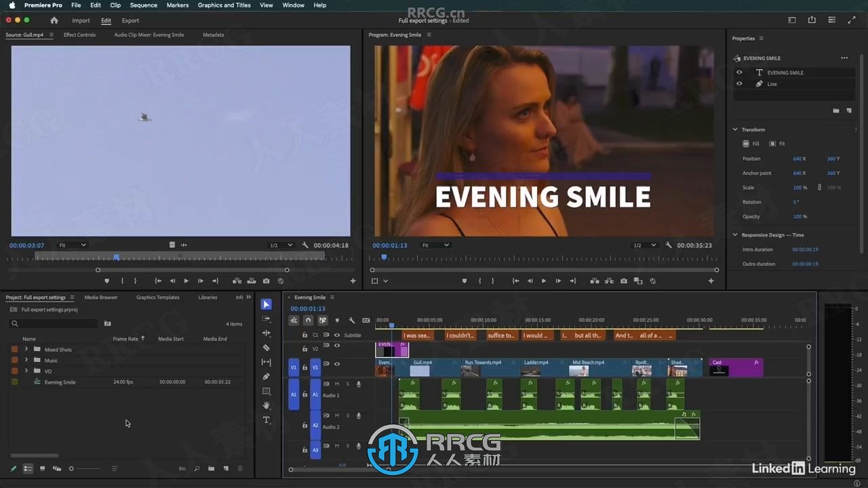Select the Selection tool arrow

(x=267, y=304)
